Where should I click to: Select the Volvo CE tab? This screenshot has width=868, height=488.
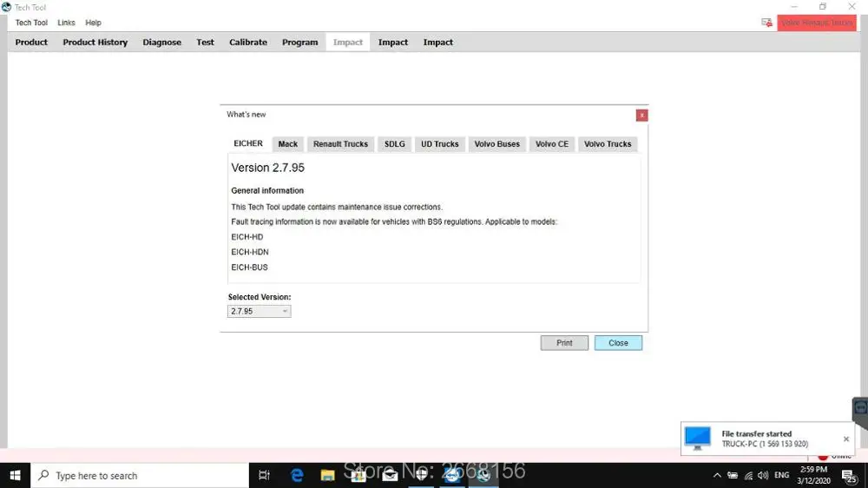[x=551, y=144]
